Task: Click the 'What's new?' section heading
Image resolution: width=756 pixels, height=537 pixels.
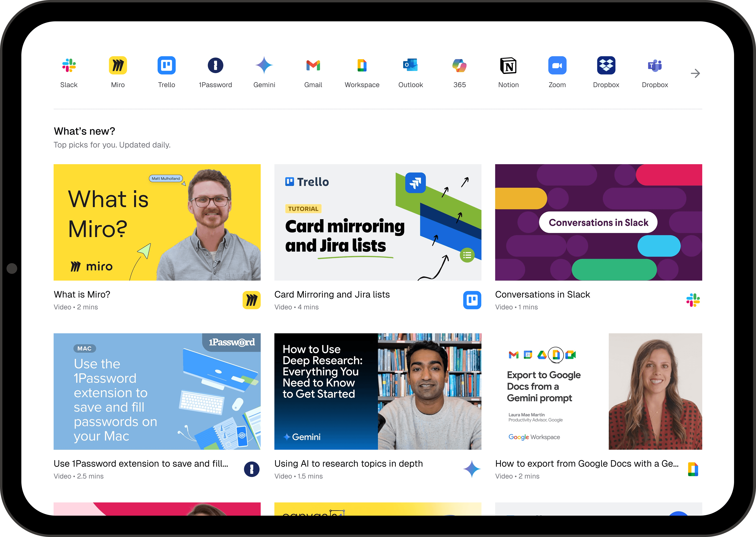Action: [x=84, y=131]
